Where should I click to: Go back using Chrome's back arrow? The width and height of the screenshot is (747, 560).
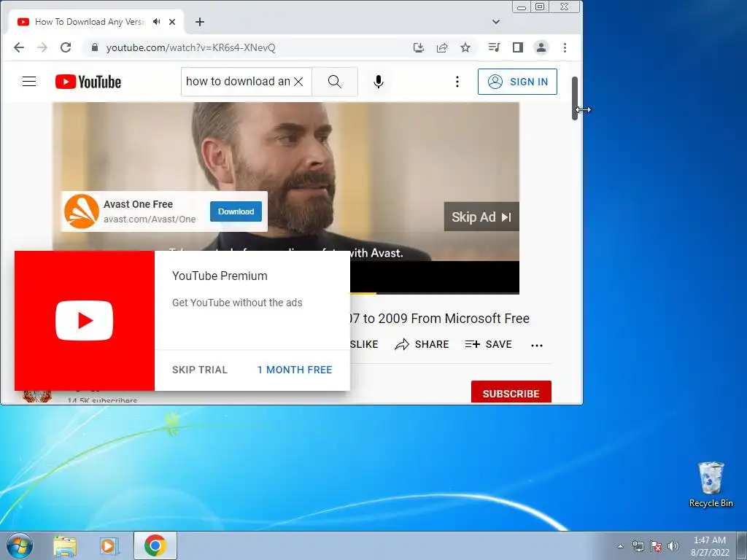click(19, 47)
